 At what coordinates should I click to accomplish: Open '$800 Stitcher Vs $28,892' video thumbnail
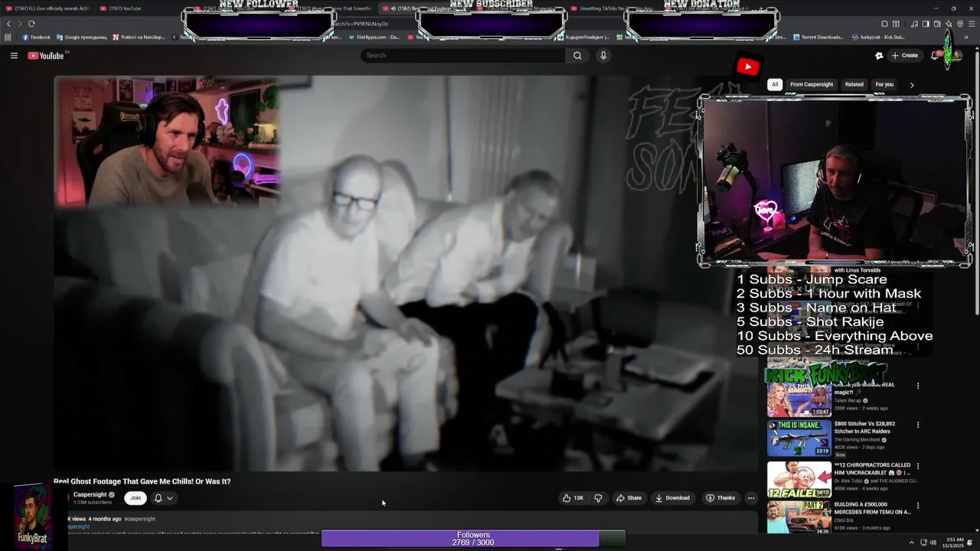[x=799, y=438]
